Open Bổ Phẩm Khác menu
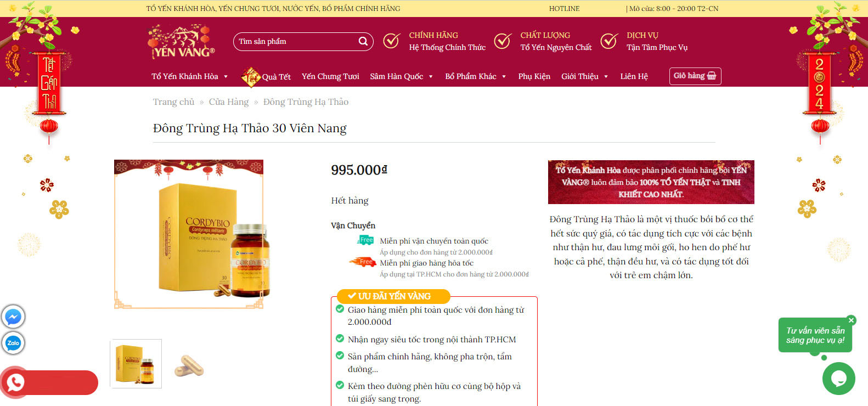This screenshot has height=406, width=868. pyautogui.click(x=471, y=76)
